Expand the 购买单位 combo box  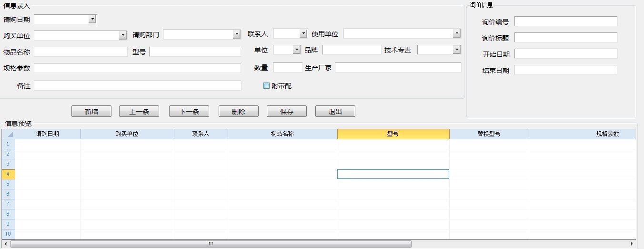123,35
